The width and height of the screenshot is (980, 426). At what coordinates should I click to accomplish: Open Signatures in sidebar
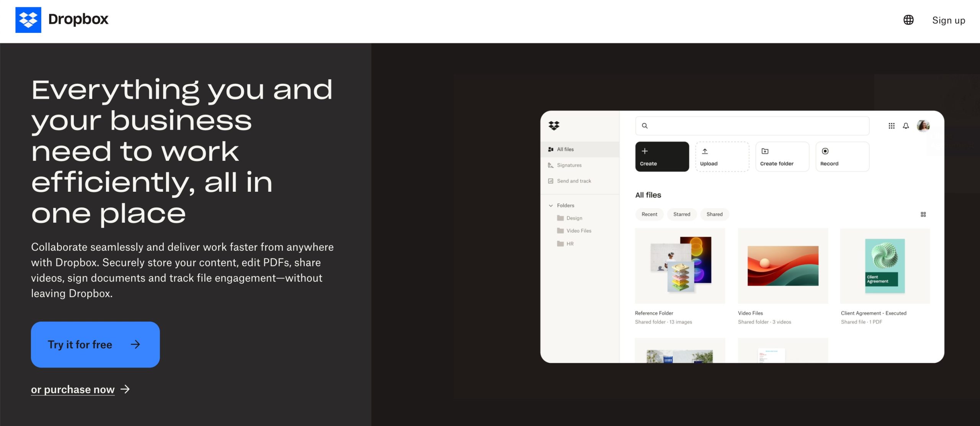(569, 165)
